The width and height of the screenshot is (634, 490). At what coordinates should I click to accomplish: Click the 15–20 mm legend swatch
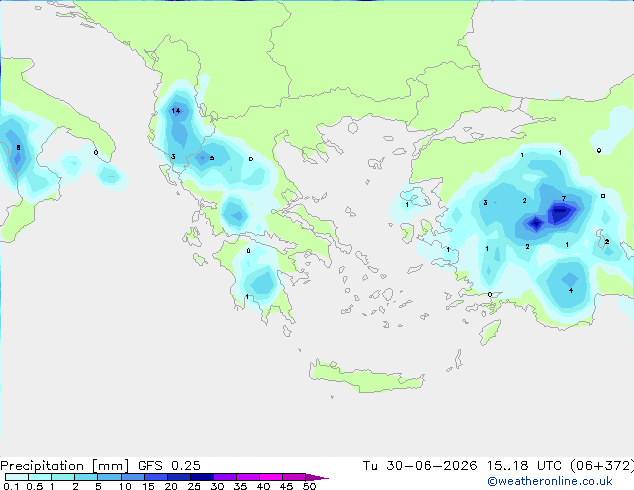point(155,477)
